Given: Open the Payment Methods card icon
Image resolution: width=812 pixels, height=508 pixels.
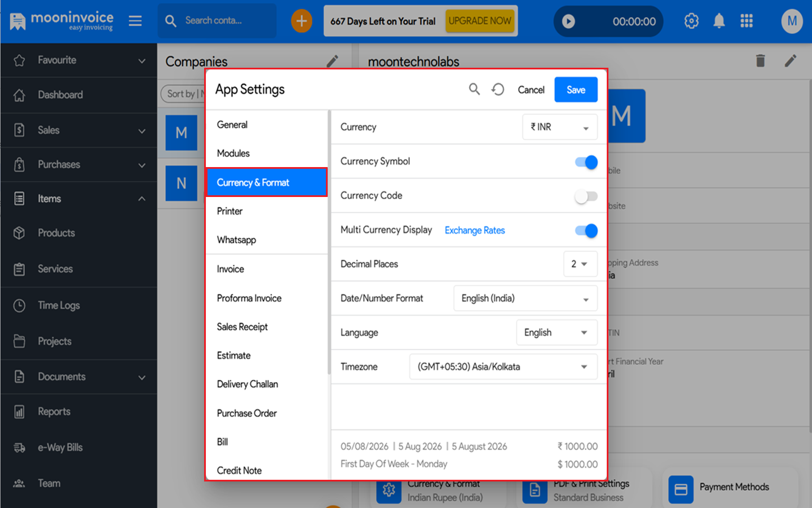Looking at the screenshot, I should 681,489.
